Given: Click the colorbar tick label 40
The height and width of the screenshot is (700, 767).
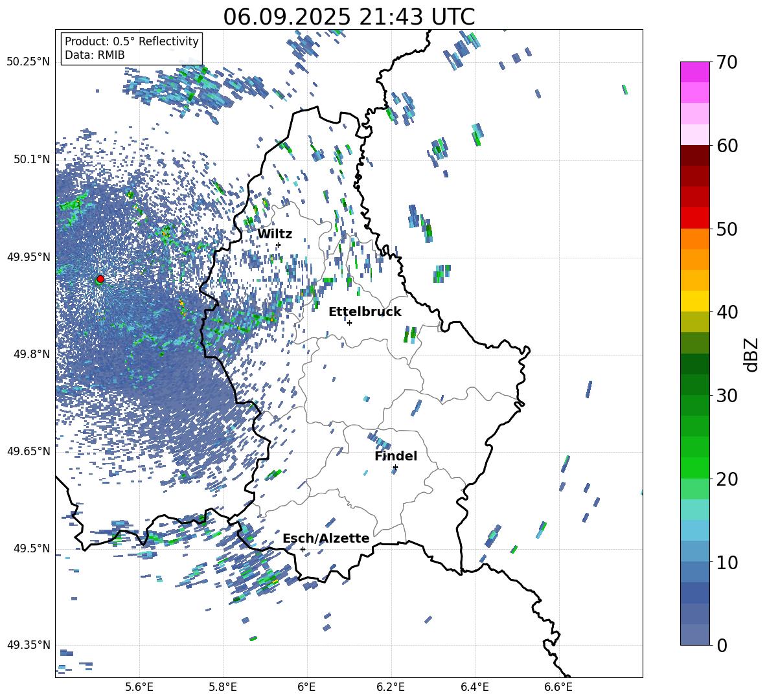Looking at the screenshot, I should tap(727, 312).
